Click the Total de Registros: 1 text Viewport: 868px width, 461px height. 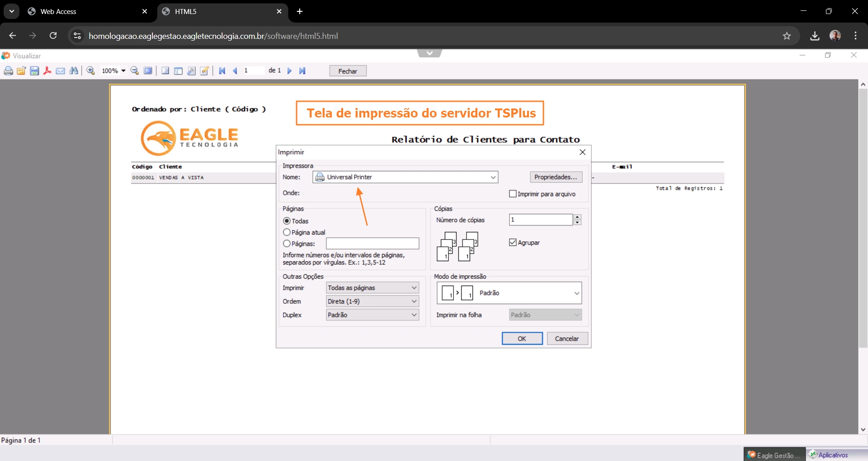click(689, 188)
